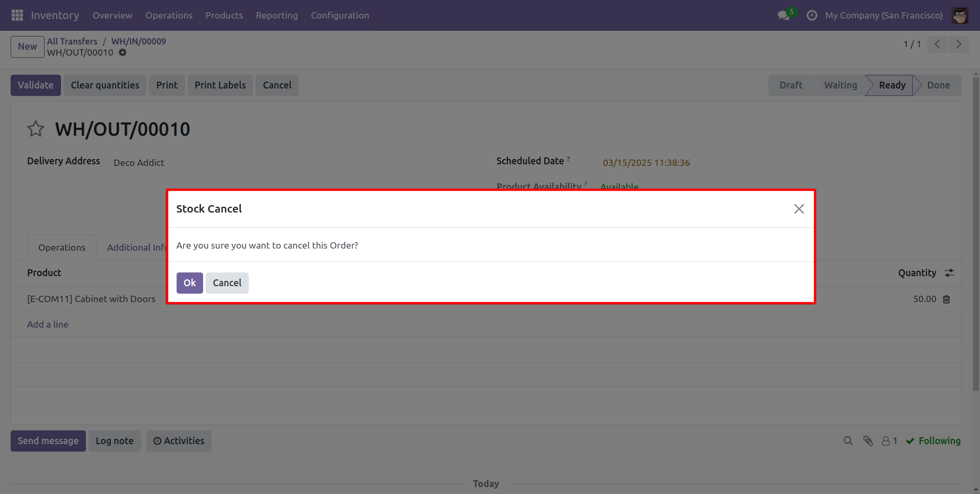Open the WH/IN/00009 breadcrumb link
Image resolution: width=980 pixels, height=494 pixels.
pos(138,41)
